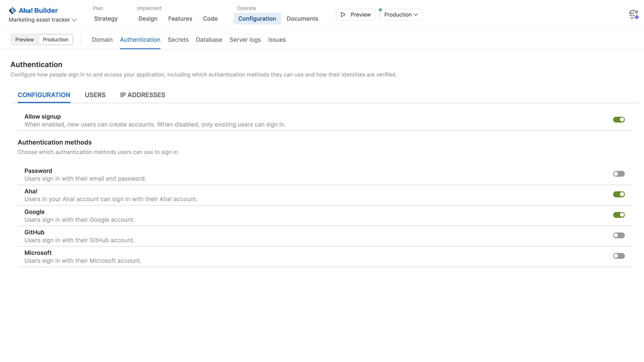Viewport: 644px width, 362px height.
Task: Turn off Aha! account sign-in
Action: (619, 194)
